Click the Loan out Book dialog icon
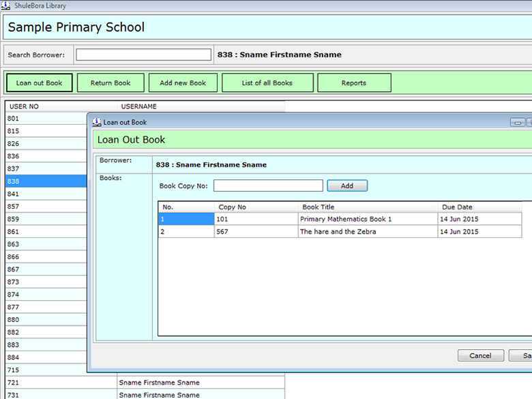Viewport: 532px width, 399px height. pos(96,122)
